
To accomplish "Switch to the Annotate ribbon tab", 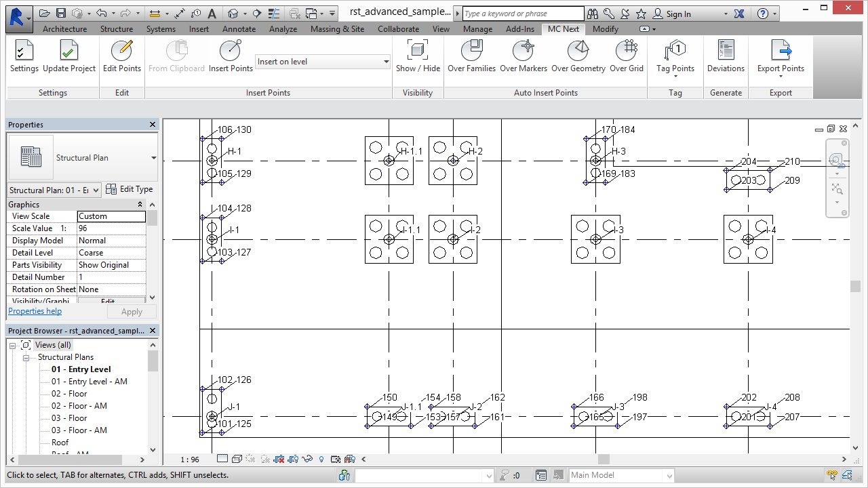I will [239, 29].
